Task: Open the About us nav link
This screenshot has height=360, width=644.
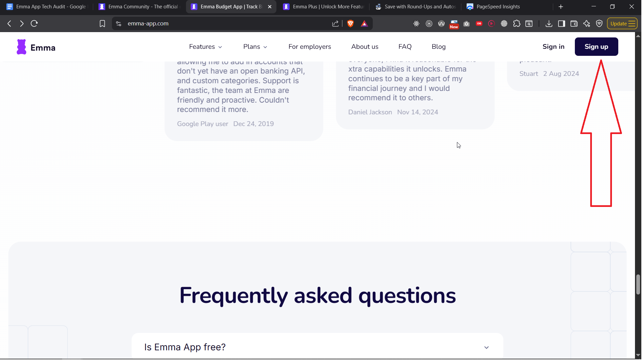Action: [365, 47]
